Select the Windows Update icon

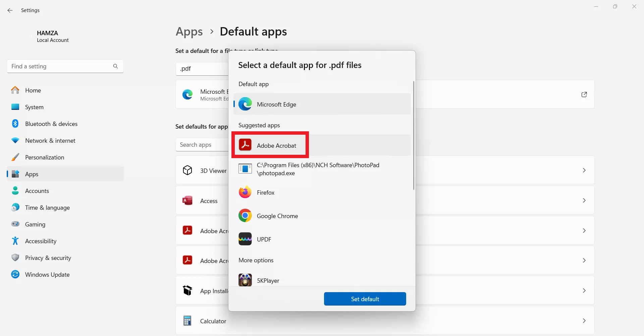[x=15, y=274]
